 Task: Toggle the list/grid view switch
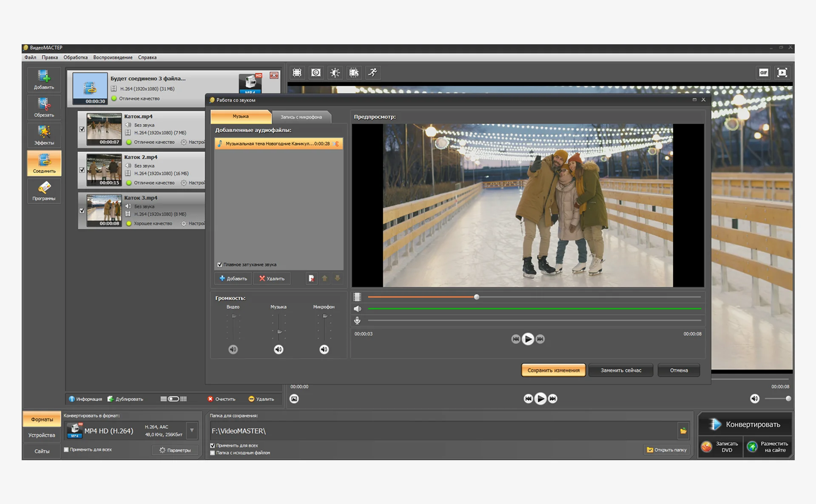tap(173, 399)
